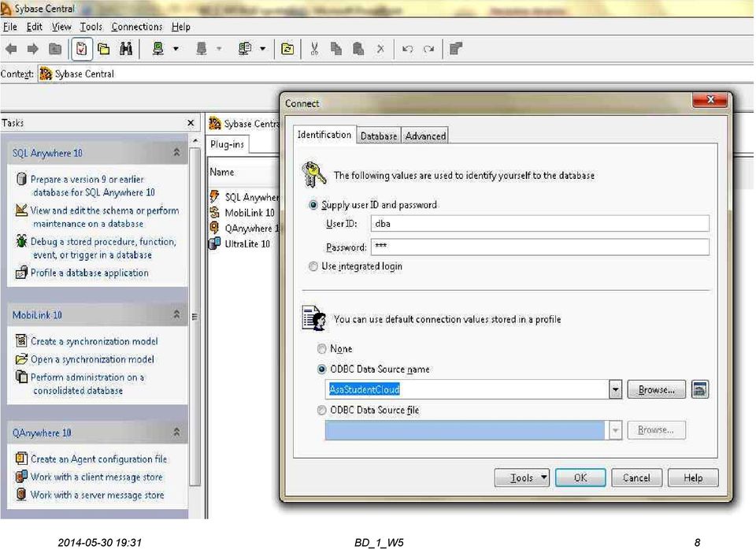
Task: Collapse the SQL Anywhere 10 tasks group
Action: (x=176, y=152)
